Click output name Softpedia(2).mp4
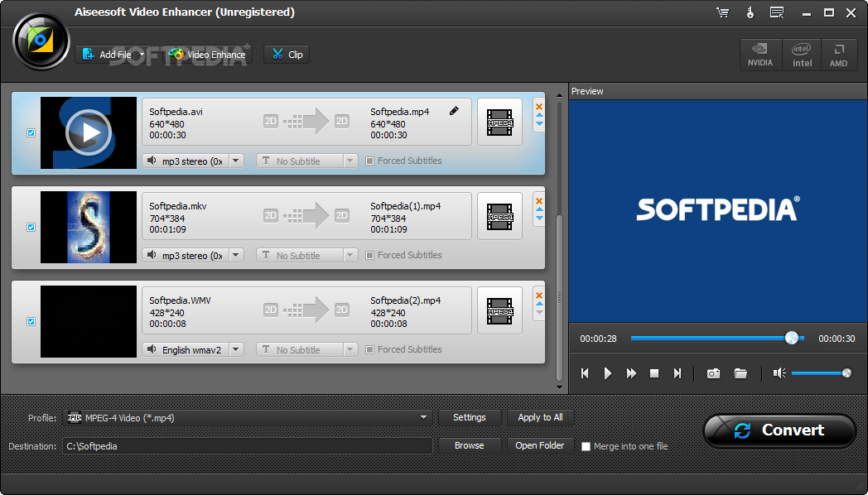 [405, 300]
